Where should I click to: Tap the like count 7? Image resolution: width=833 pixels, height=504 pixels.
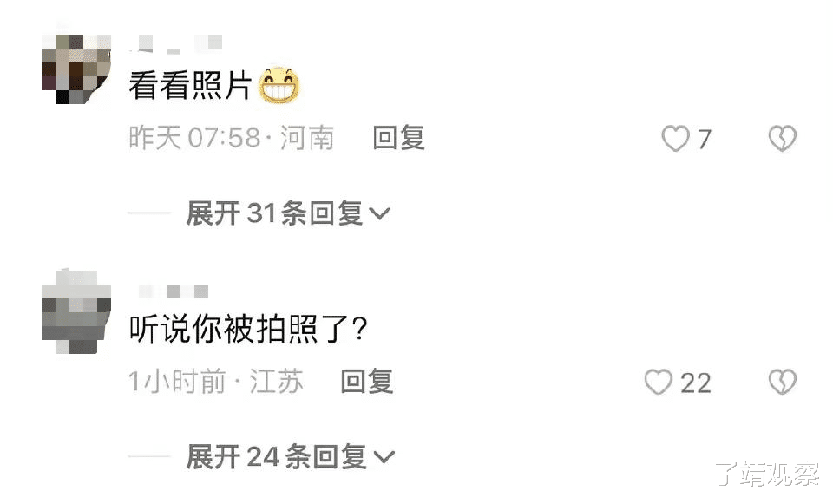tap(704, 139)
